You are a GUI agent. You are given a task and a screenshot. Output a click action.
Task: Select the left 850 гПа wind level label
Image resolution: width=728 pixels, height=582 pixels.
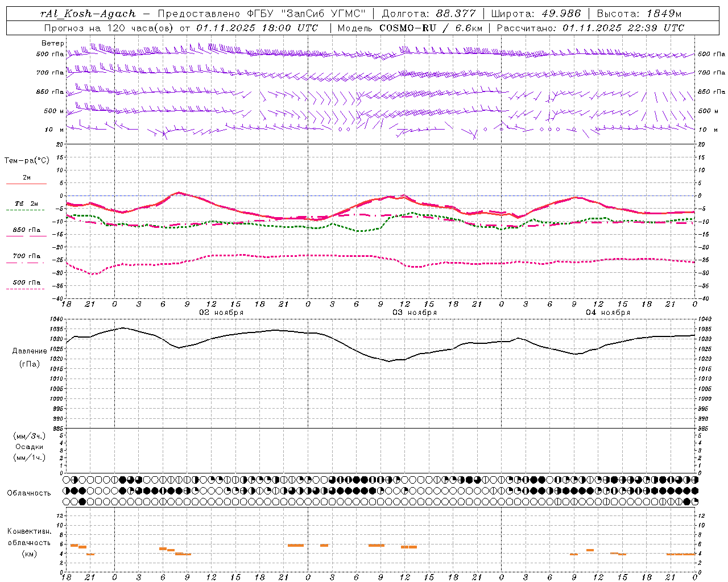tap(50, 92)
